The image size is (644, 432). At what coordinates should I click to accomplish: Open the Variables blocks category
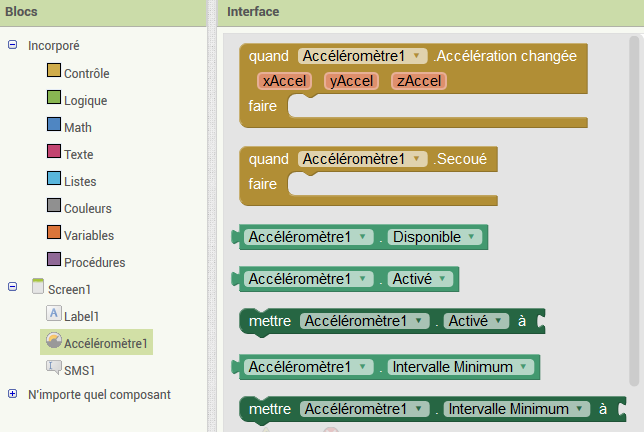tap(80, 235)
